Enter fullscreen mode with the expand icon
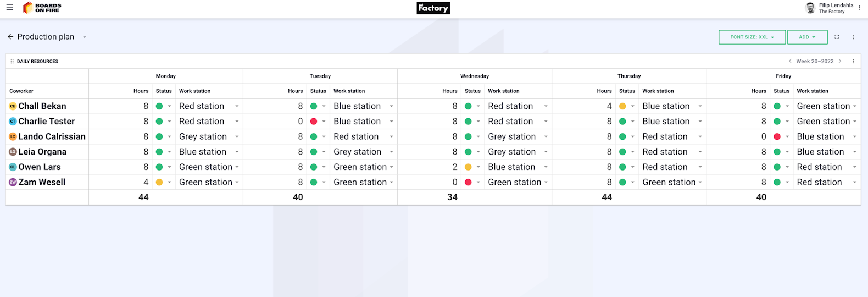 837,37
